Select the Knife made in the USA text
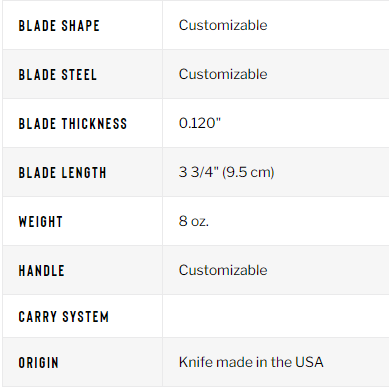Image resolution: width=389 pixels, height=390 pixels. click(251, 362)
